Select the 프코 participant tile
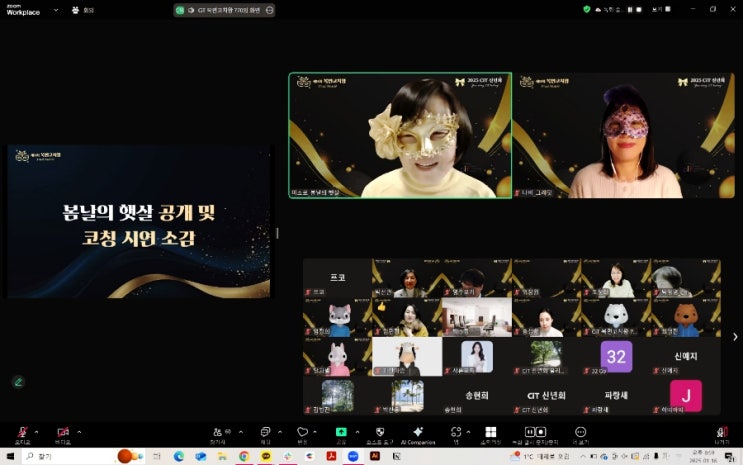 coord(337,278)
